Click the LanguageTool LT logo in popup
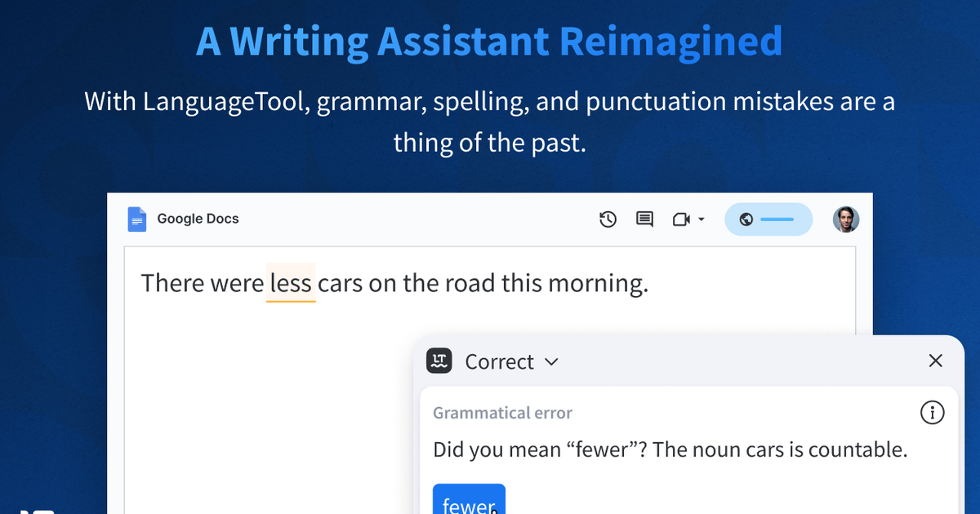Screen dimensions: 980x514 (x=439, y=361)
